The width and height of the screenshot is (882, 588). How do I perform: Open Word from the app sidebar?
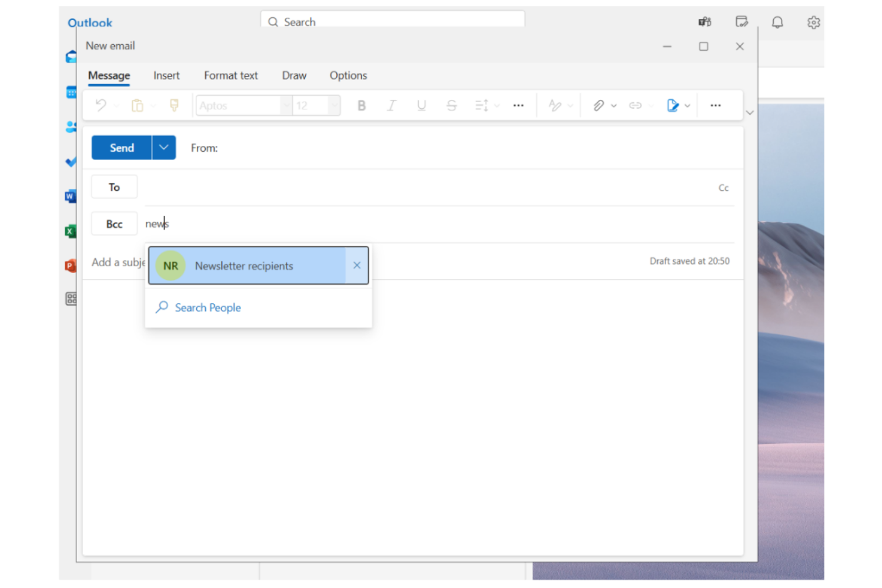pos(71,196)
